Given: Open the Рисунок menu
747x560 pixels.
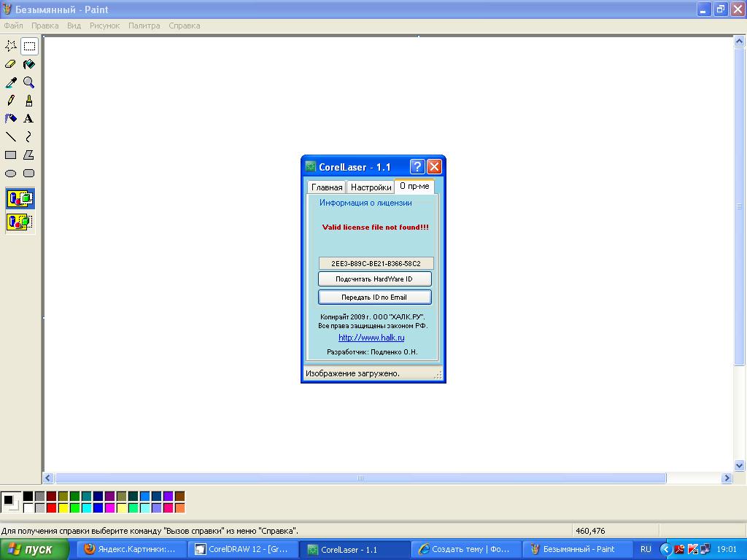Looking at the screenshot, I should 104,26.
